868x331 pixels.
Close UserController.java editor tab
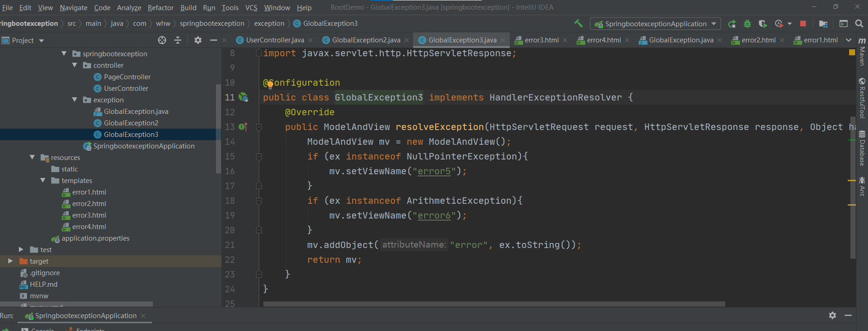310,40
